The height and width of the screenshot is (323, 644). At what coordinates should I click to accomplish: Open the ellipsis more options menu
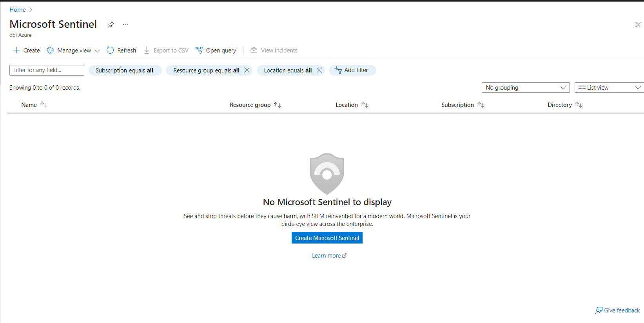tap(125, 25)
